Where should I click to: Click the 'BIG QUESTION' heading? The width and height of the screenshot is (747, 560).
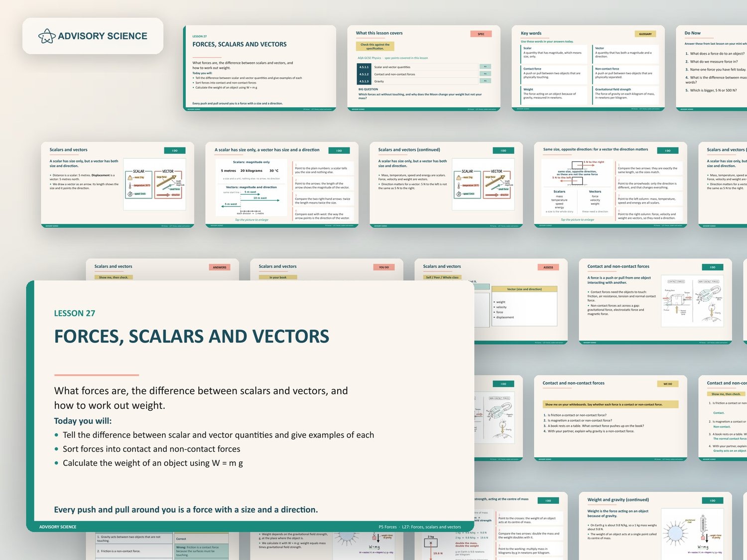(368, 89)
